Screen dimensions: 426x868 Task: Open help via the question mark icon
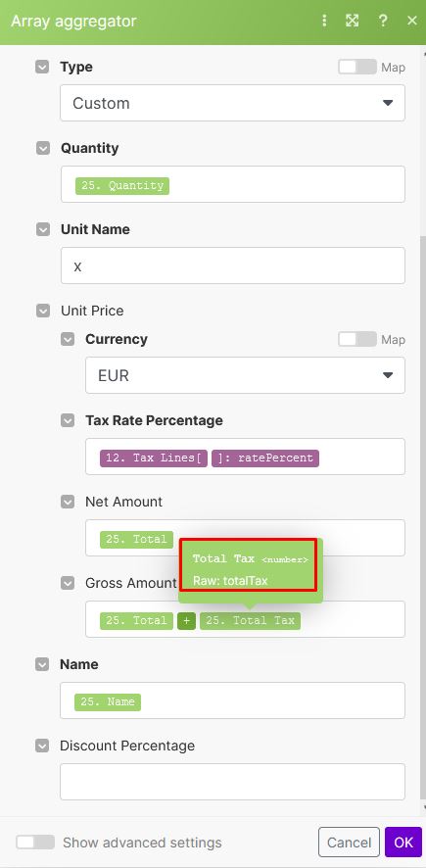tap(383, 21)
